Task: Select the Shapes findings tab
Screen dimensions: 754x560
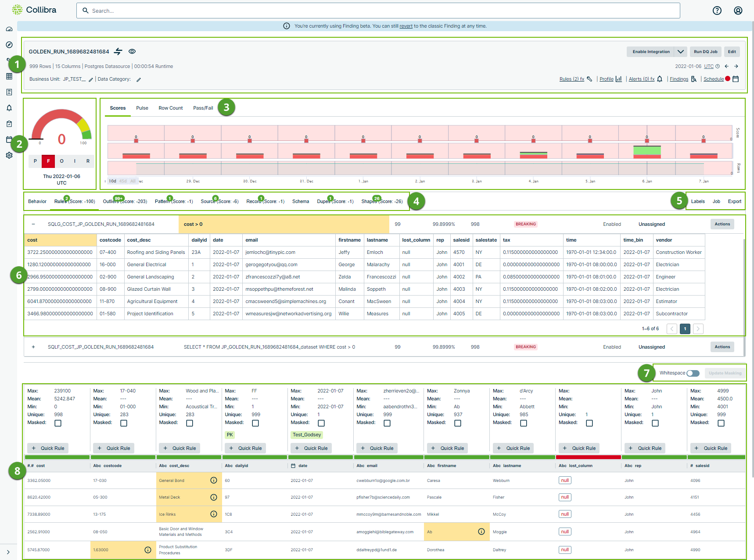Action: click(x=381, y=202)
